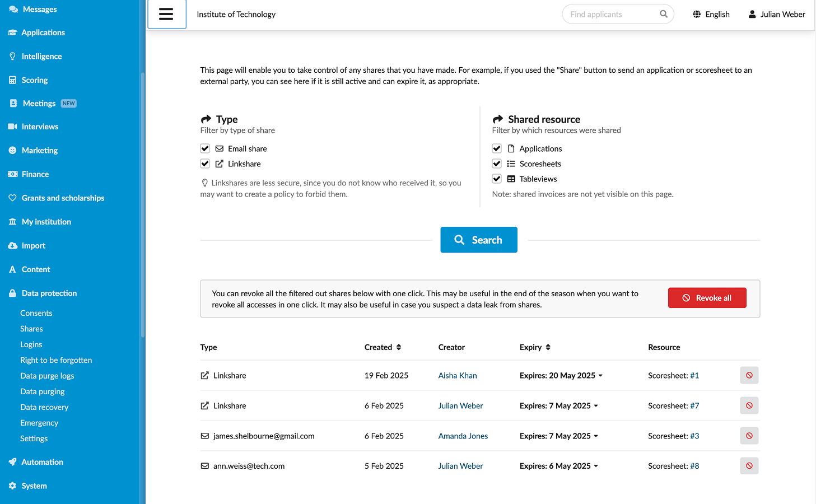Click the user icon beside Julian Weber
Viewport: 816px width, 504px height.
pos(752,15)
